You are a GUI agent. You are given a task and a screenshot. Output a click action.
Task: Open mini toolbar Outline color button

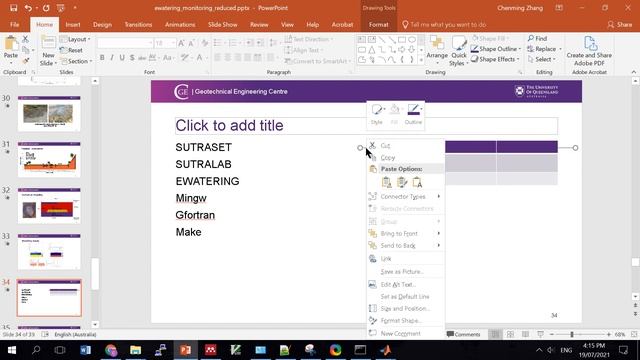(x=413, y=113)
